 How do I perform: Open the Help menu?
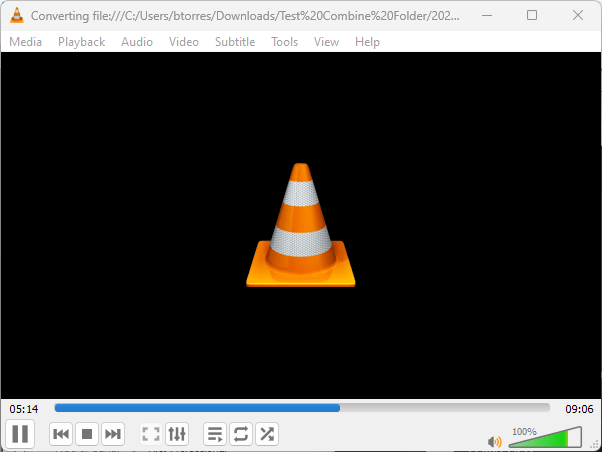coord(367,41)
